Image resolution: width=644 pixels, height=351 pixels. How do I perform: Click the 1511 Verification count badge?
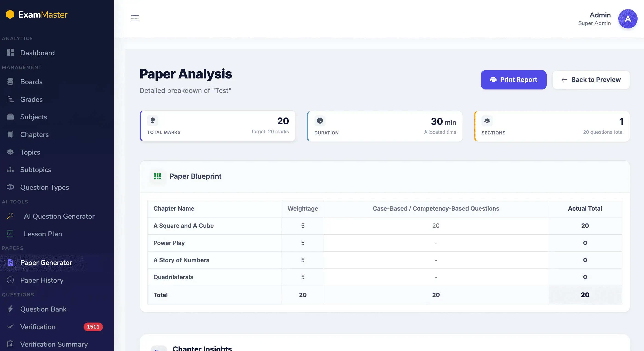(x=93, y=326)
